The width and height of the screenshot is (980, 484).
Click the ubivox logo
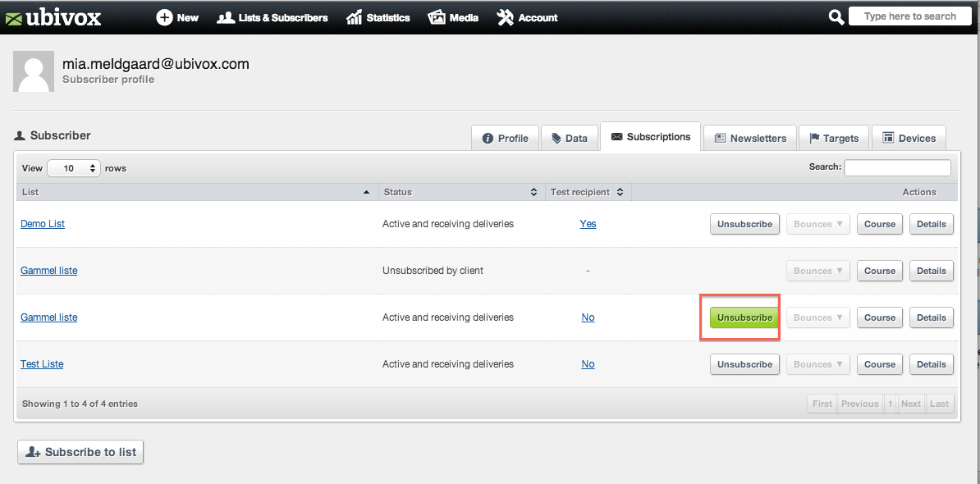(x=53, y=17)
